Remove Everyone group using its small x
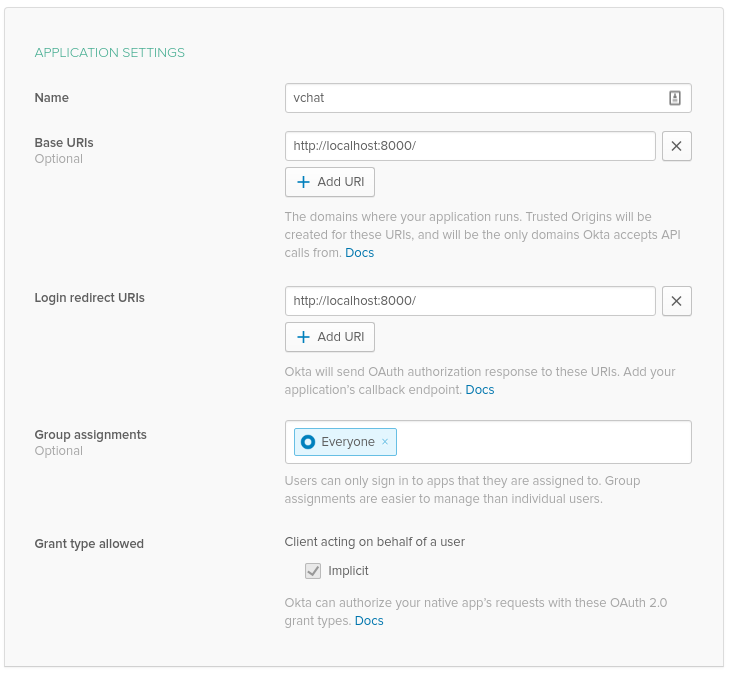The width and height of the screenshot is (729, 673). pos(385,442)
